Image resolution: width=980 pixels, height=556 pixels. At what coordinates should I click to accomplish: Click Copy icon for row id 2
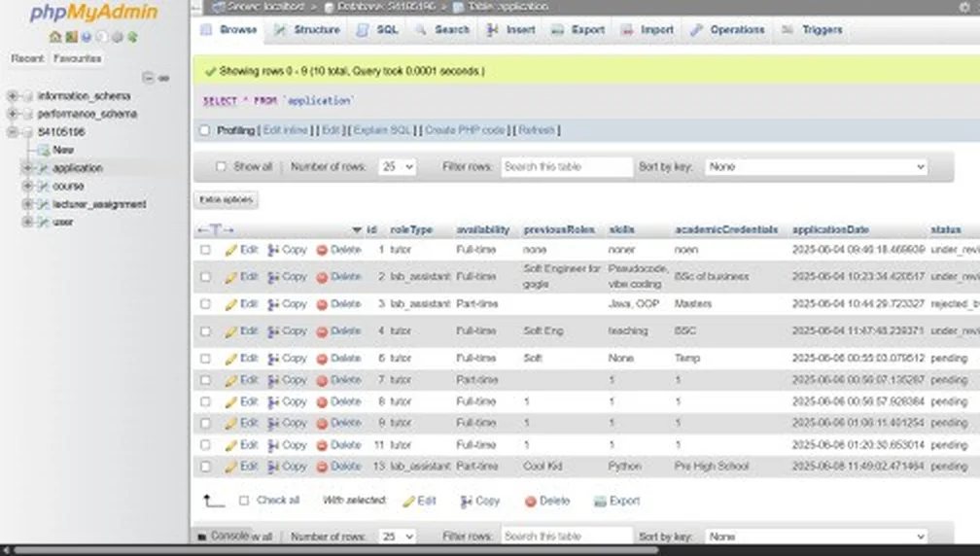pos(273,277)
